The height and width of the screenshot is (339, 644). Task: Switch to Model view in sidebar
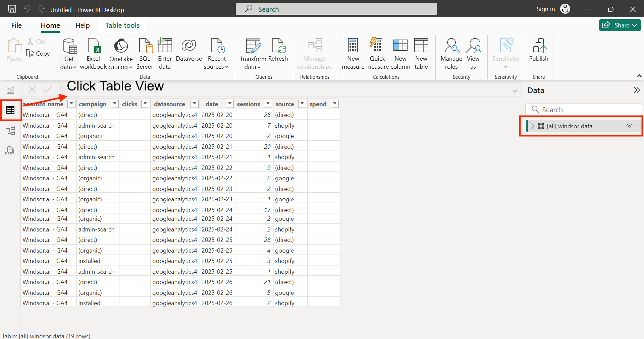10,130
